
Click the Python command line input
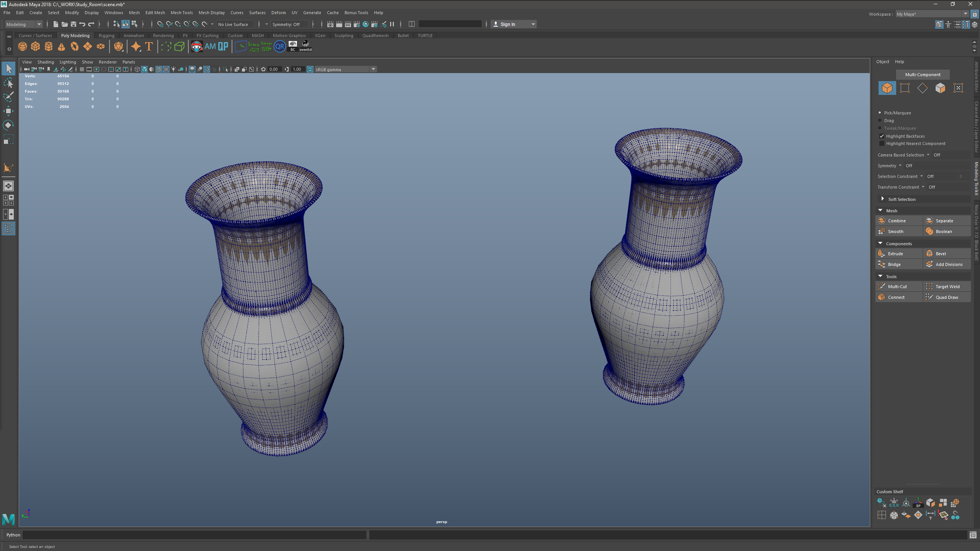pyautogui.click(x=194, y=535)
